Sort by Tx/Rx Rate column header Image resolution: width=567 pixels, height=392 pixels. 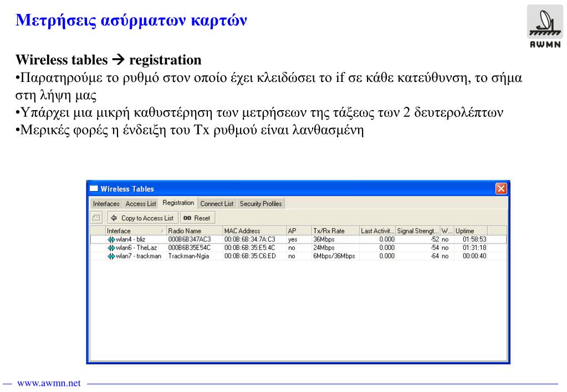[335, 230]
